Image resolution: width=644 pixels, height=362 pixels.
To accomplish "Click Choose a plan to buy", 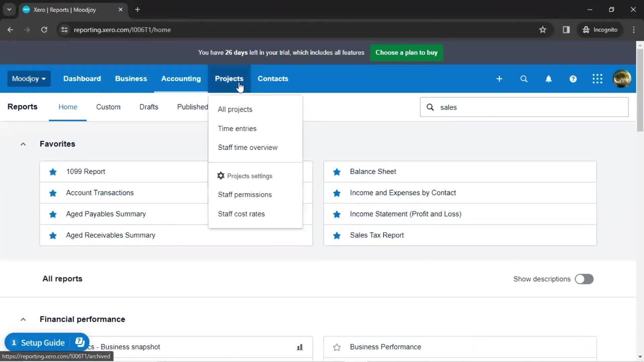I will [406, 53].
